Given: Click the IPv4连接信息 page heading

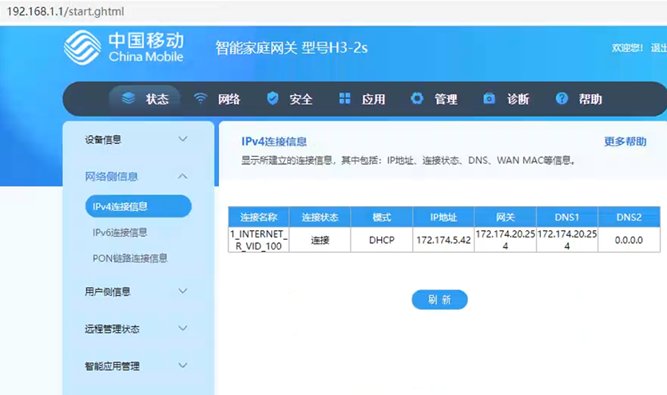Looking at the screenshot, I should point(274,142).
